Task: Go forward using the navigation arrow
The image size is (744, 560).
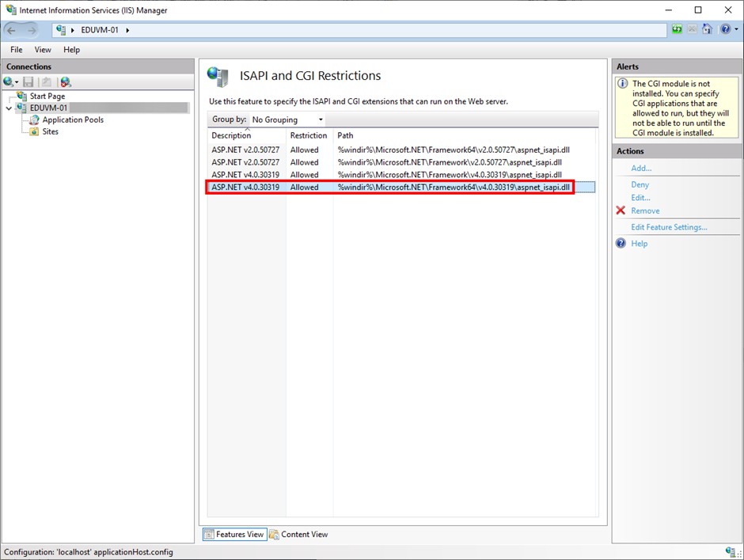Action: pyautogui.click(x=32, y=30)
